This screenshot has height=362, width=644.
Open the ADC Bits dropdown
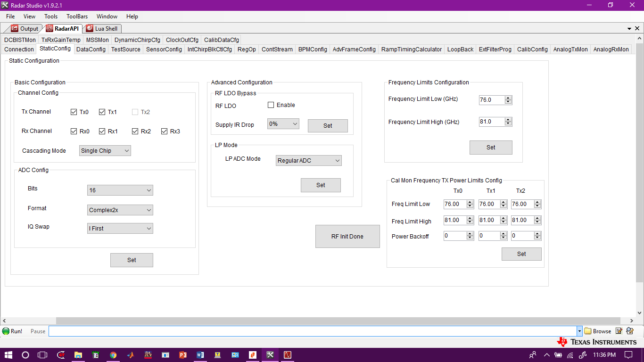coord(120,190)
